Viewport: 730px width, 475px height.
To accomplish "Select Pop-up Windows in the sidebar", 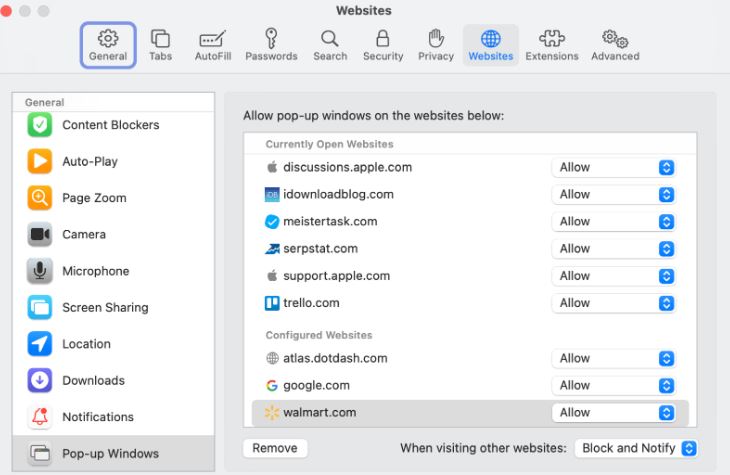I will point(114,453).
